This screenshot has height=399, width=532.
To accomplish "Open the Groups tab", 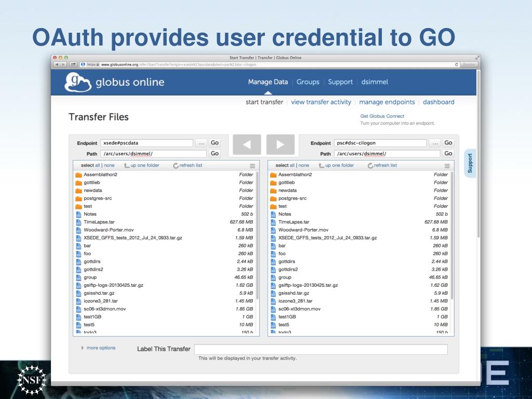I will click(x=308, y=82).
